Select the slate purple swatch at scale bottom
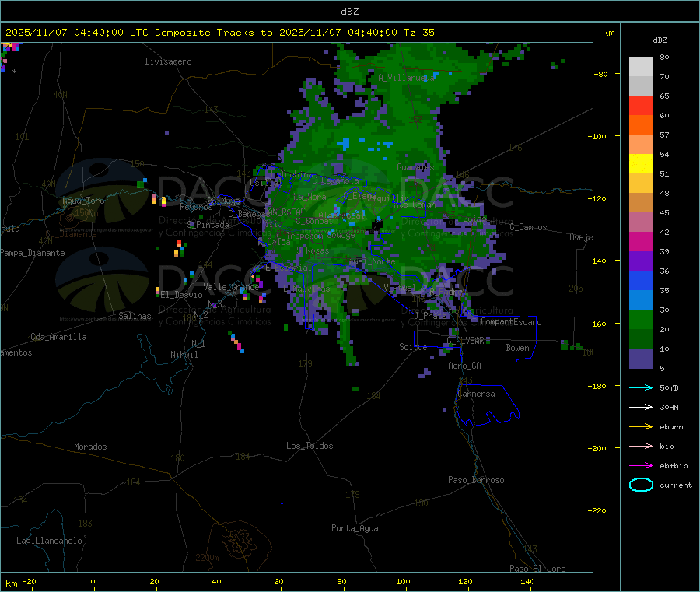 click(x=641, y=359)
